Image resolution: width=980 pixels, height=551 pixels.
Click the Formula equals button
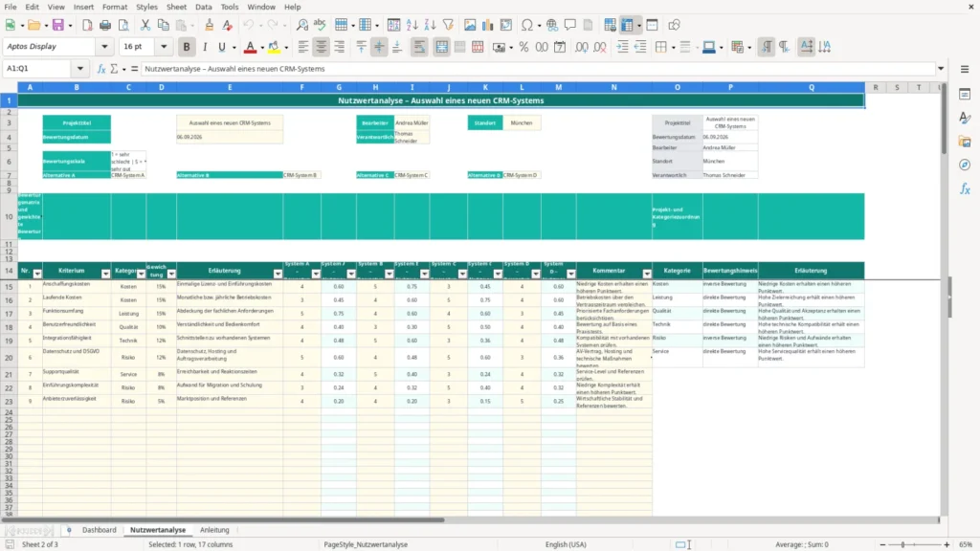(134, 69)
